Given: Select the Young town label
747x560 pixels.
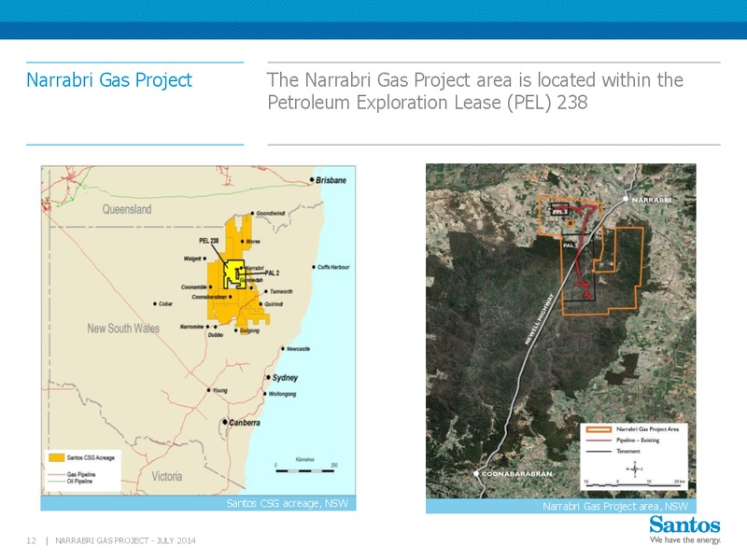Looking at the screenshot, I should pos(220,390).
